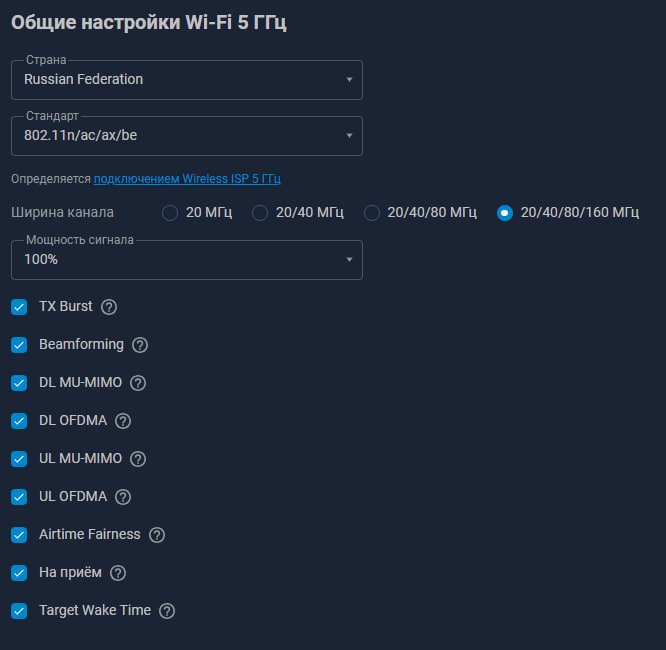
Task: Turn off Target Wake Time checkbox
Action: (x=19, y=611)
